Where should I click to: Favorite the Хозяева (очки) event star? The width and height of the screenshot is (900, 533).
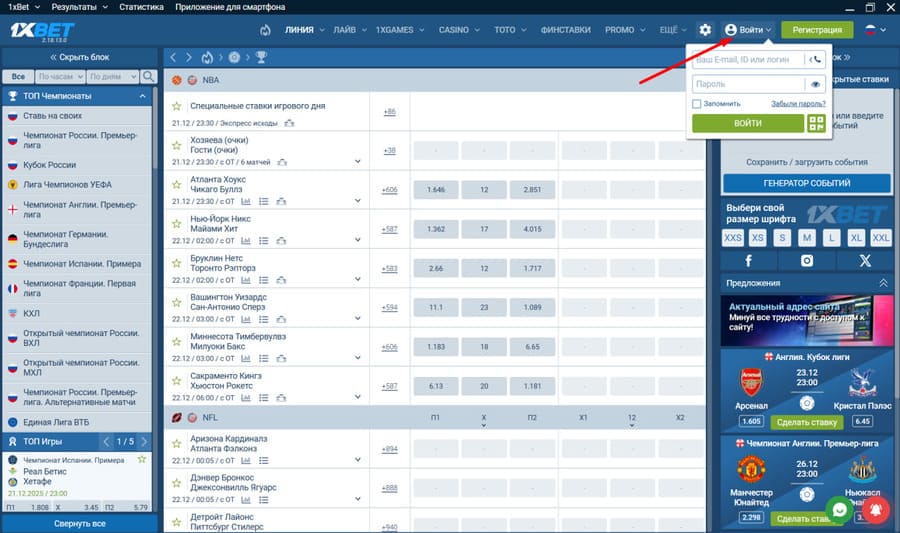[x=177, y=145]
